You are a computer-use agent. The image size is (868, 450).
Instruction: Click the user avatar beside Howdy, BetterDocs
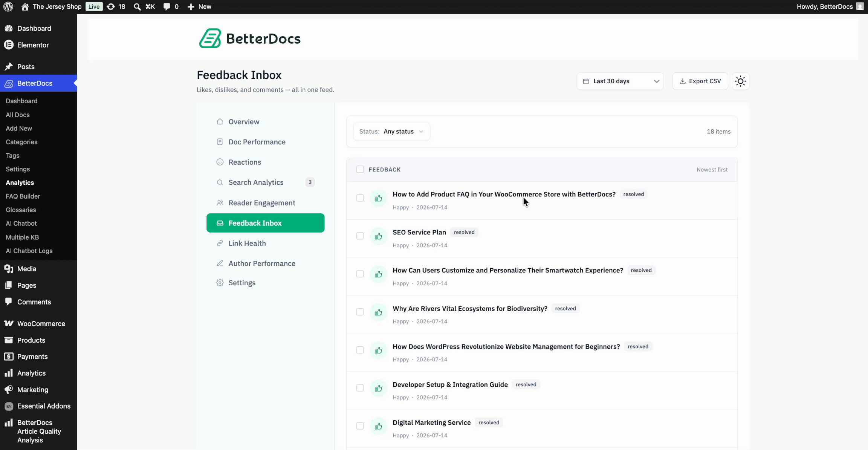click(860, 7)
